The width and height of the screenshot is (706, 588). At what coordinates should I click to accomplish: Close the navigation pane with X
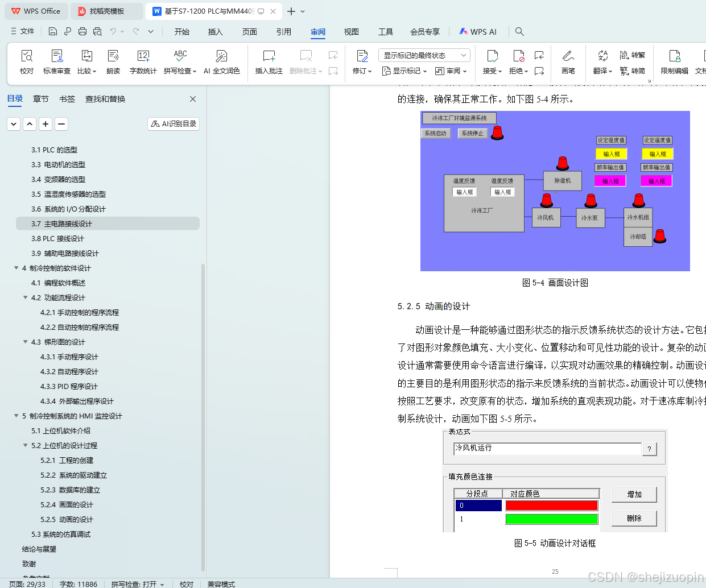point(193,99)
